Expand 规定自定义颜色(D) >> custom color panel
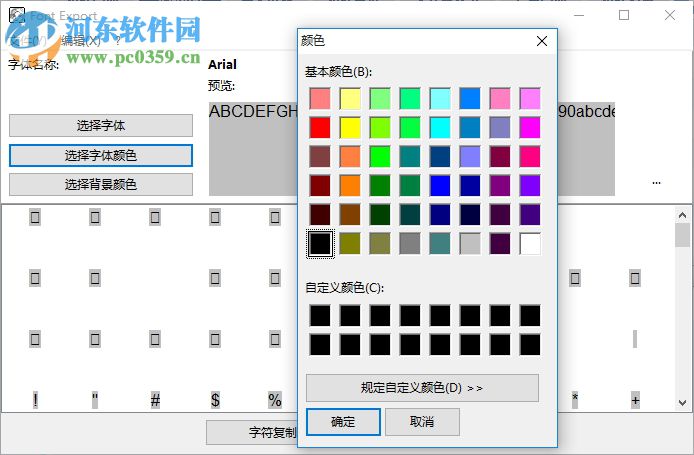694x455 pixels. tap(422, 388)
